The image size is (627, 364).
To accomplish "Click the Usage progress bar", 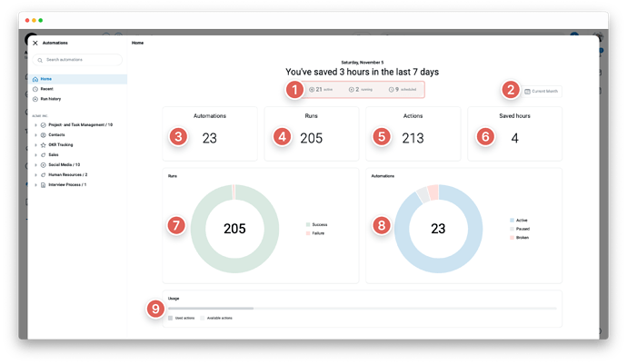I will (x=363, y=309).
